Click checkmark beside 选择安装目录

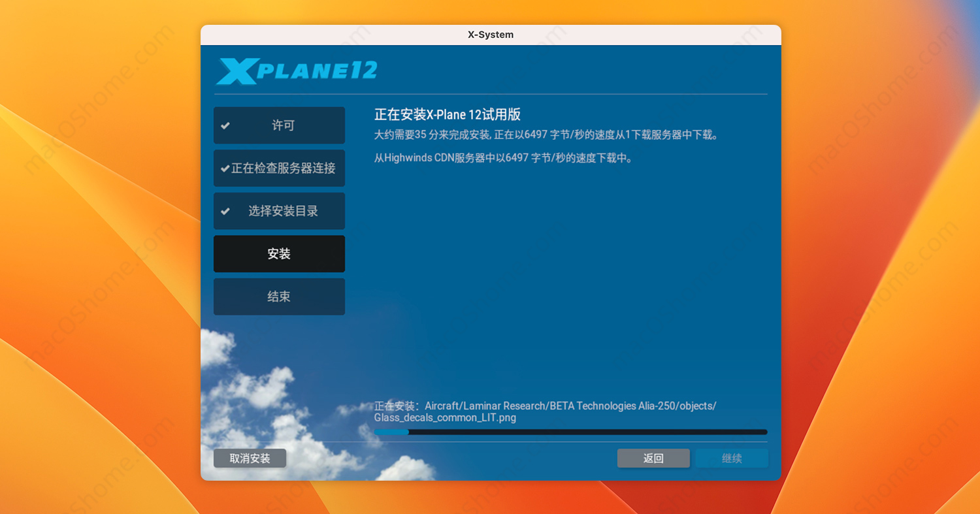[225, 211]
